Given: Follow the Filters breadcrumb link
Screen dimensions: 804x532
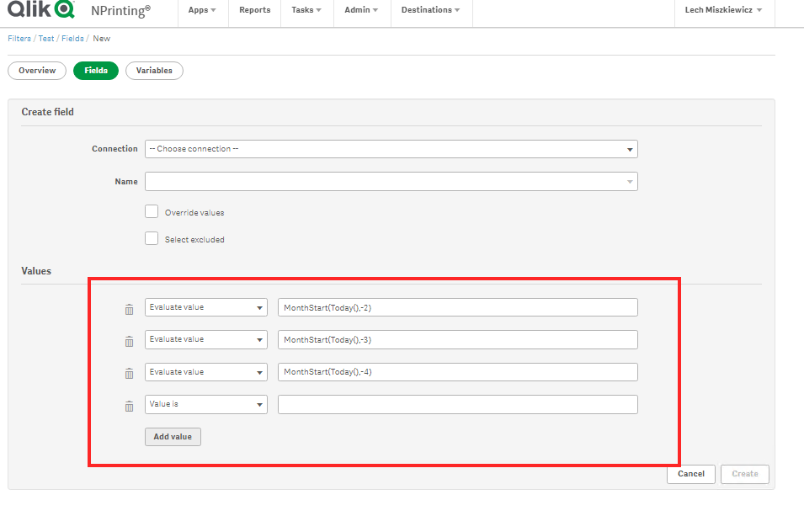Looking at the screenshot, I should (19, 39).
